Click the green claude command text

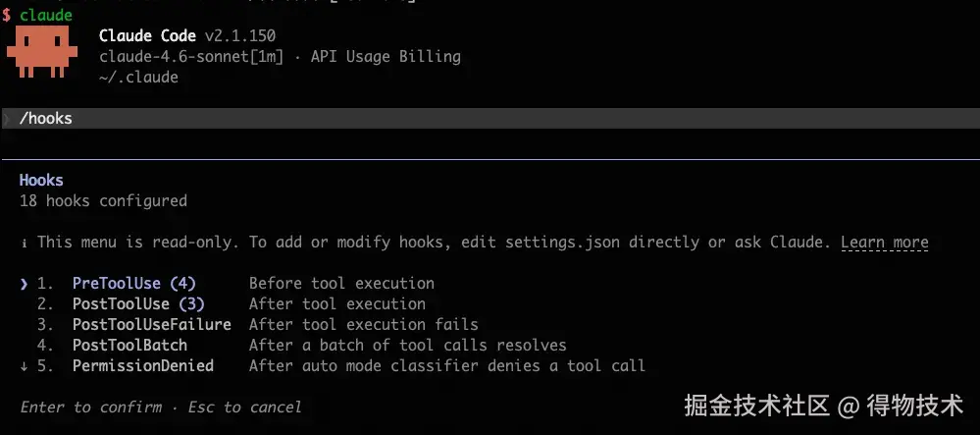tap(46, 16)
